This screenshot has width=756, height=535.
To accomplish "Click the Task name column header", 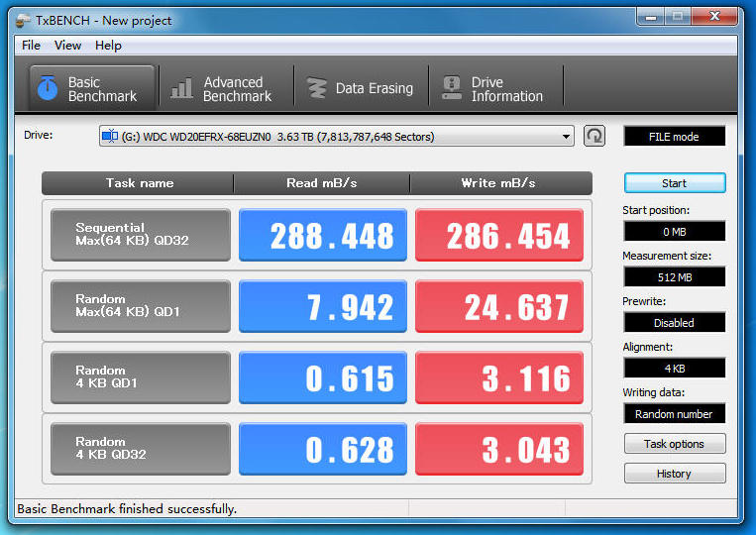I will [138, 183].
